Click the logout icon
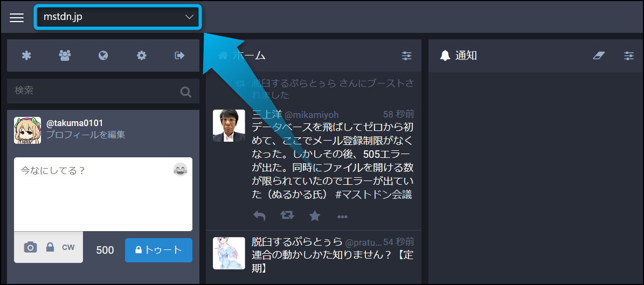 pos(179,55)
